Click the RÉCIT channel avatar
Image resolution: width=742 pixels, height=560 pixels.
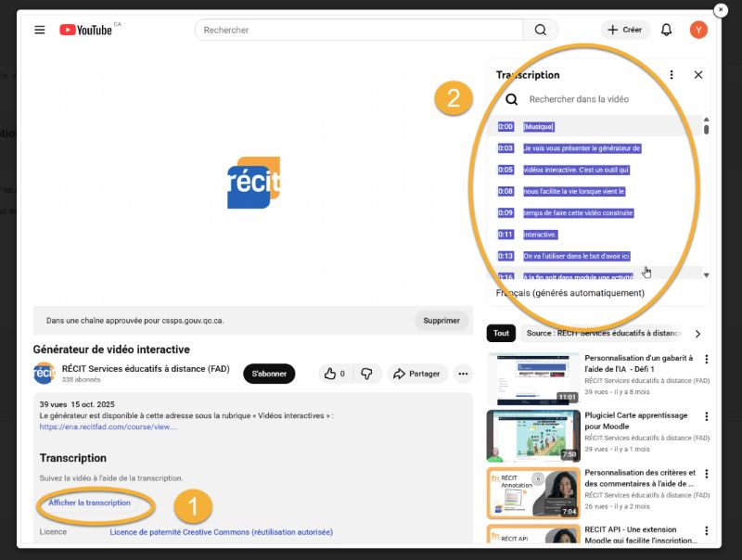click(43, 374)
